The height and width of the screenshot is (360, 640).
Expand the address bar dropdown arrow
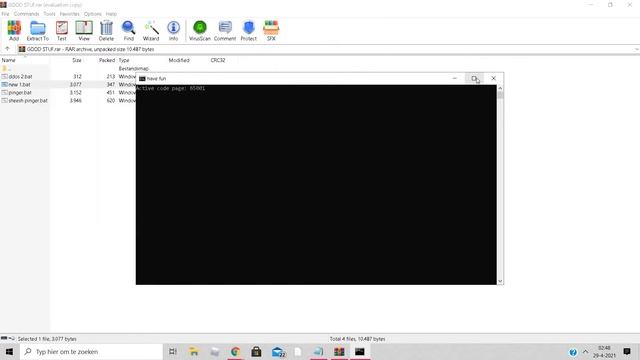click(636, 49)
